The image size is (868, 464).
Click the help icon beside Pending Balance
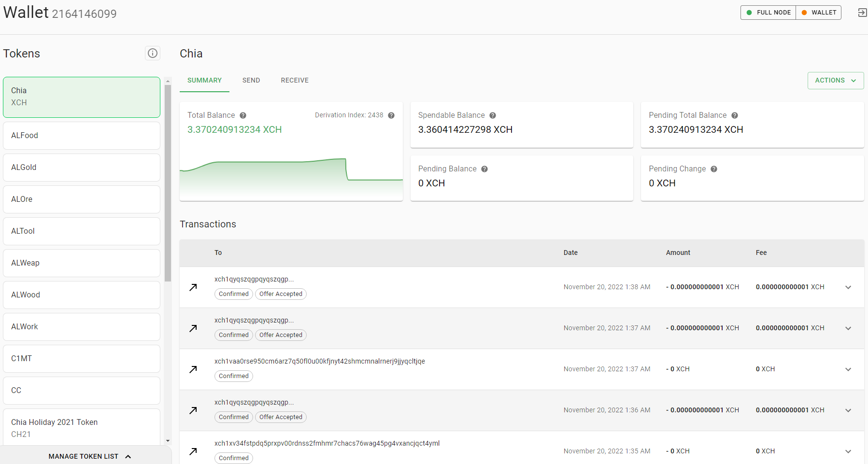[x=484, y=169]
